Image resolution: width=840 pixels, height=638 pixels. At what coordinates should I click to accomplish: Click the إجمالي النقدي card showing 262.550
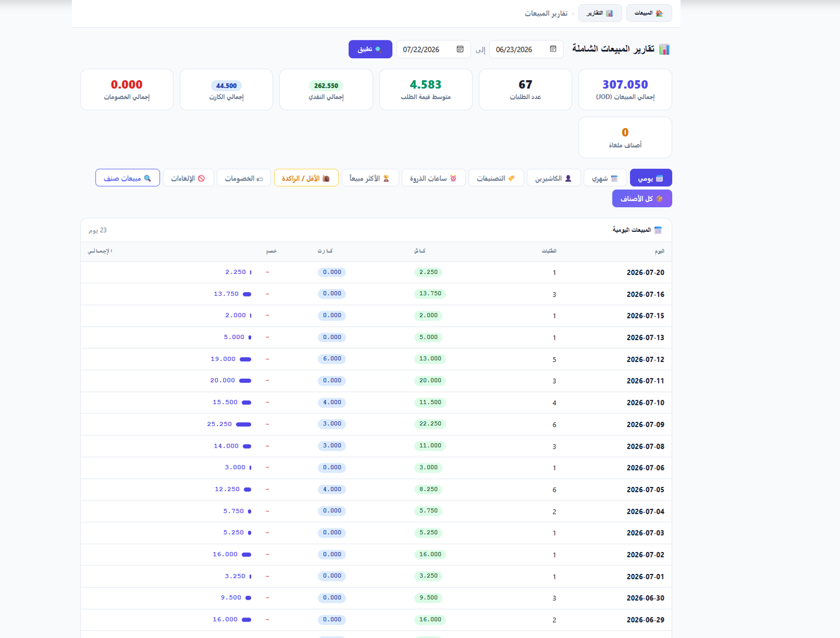pyautogui.click(x=326, y=90)
